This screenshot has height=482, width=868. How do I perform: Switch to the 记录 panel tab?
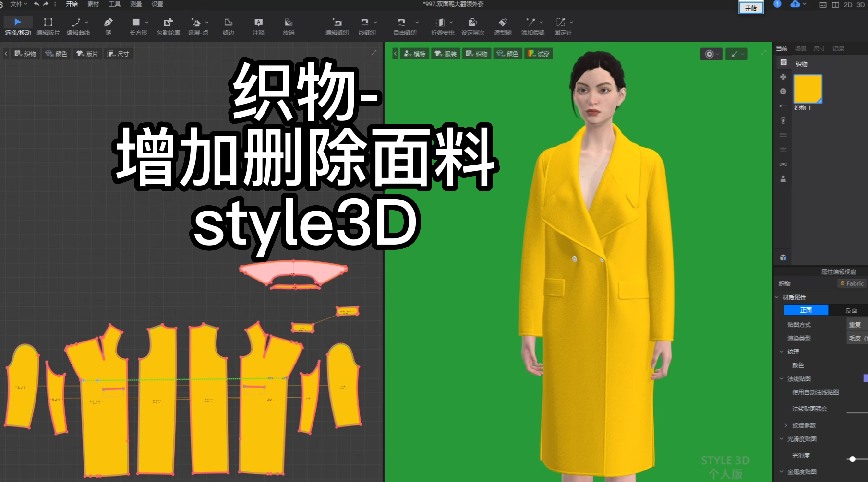[x=838, y=48]
